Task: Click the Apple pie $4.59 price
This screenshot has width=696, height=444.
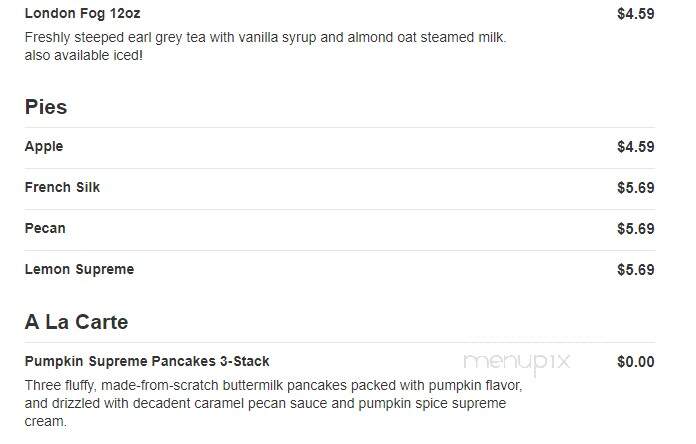Action: point(636,147)
